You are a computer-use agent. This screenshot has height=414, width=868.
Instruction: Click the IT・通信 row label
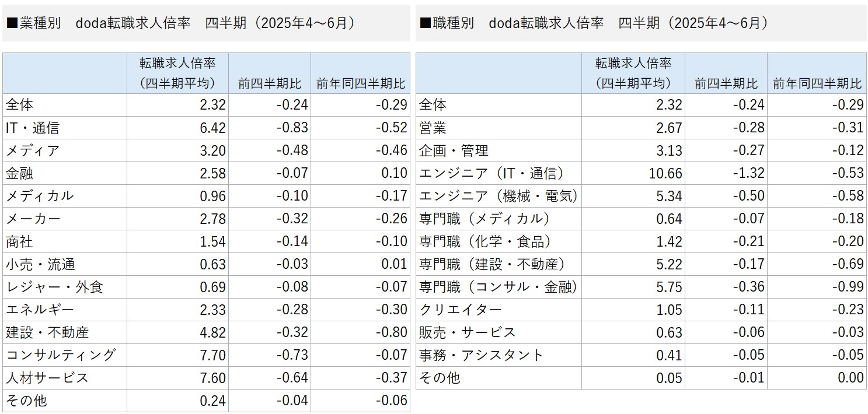click(32, 128)
